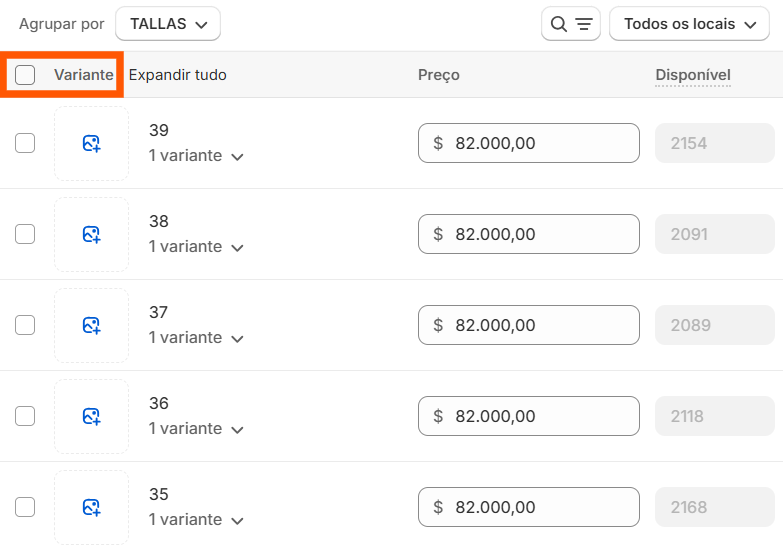Edit the price field for size 36
The width and height of the screenshot is (783, 551).
[529, 416]
